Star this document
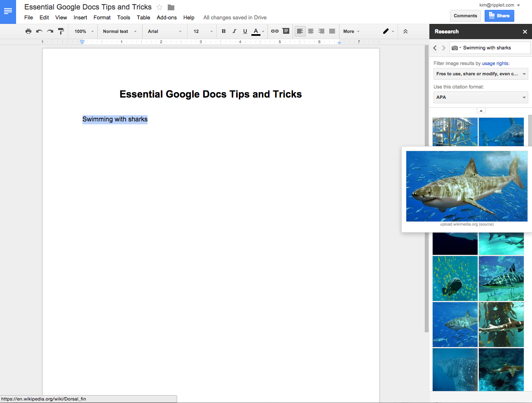532x403 pixels. point(159,7)
